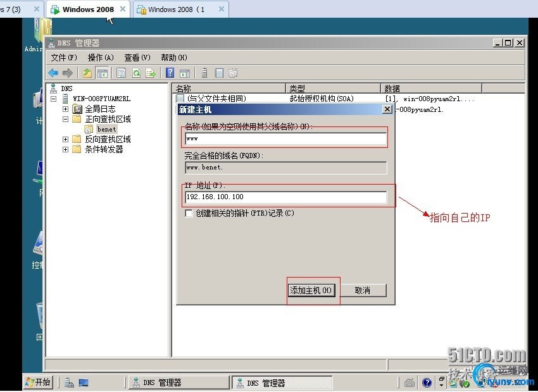This screenshot has height=392, width=538.
Task: Open the 操作(A) menu
Action: (x=101, y=58)
